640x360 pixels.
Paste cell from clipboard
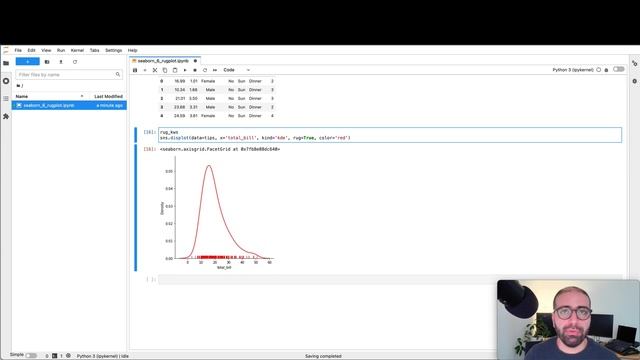175,70
